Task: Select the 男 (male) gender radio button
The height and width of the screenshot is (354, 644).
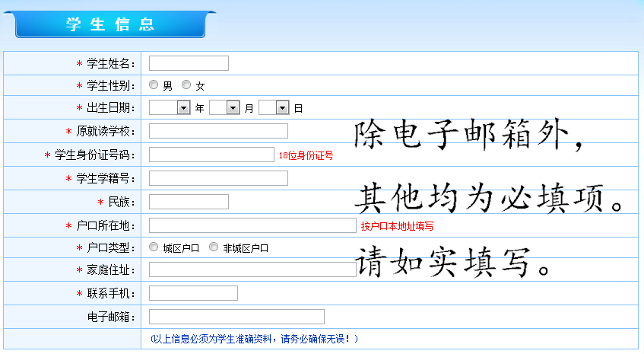Action: pyautogui.click(x=154, y=85)
